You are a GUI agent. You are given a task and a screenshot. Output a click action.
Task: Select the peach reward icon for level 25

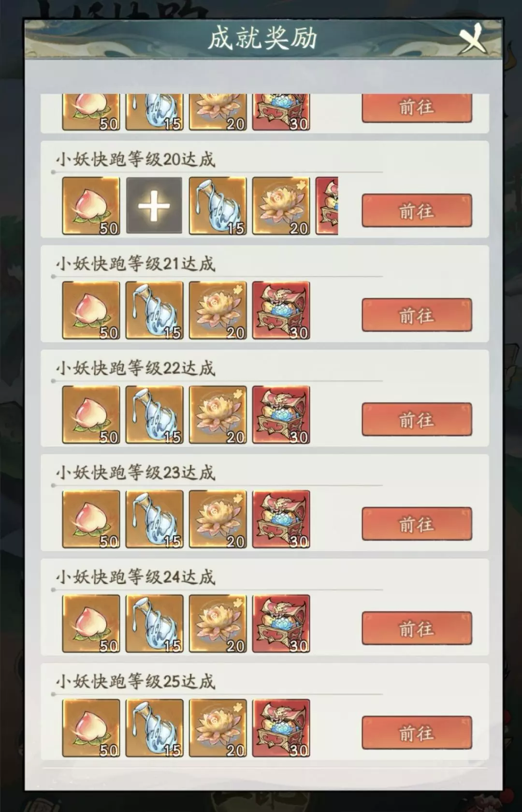pyautogui.click(x=91, y=728)
